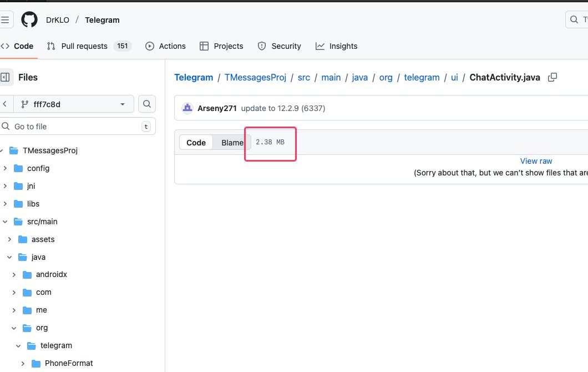The image size is (588, 372).
Task: Click the libs folder icon
Action: [x=18, y=204]
